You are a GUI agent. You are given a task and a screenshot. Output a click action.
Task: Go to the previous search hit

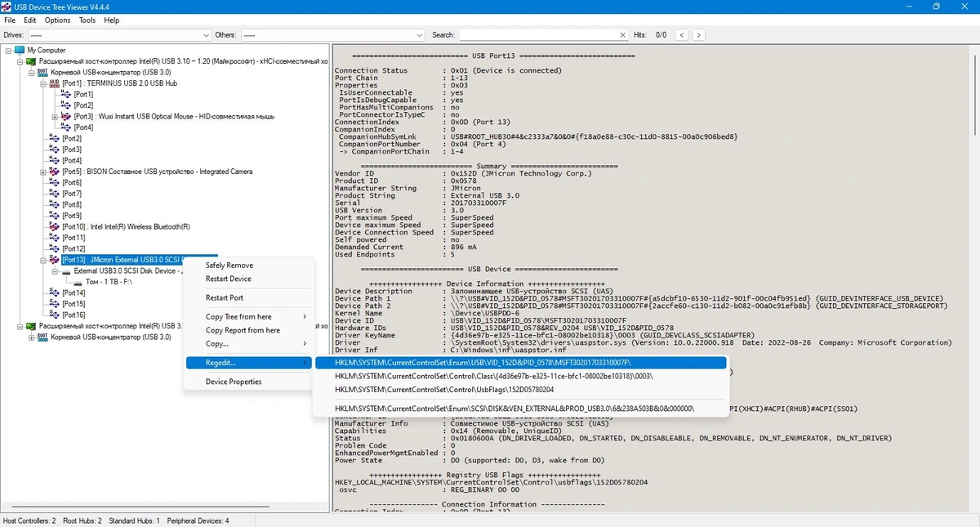pyautogui.click(x=681, y=35)
